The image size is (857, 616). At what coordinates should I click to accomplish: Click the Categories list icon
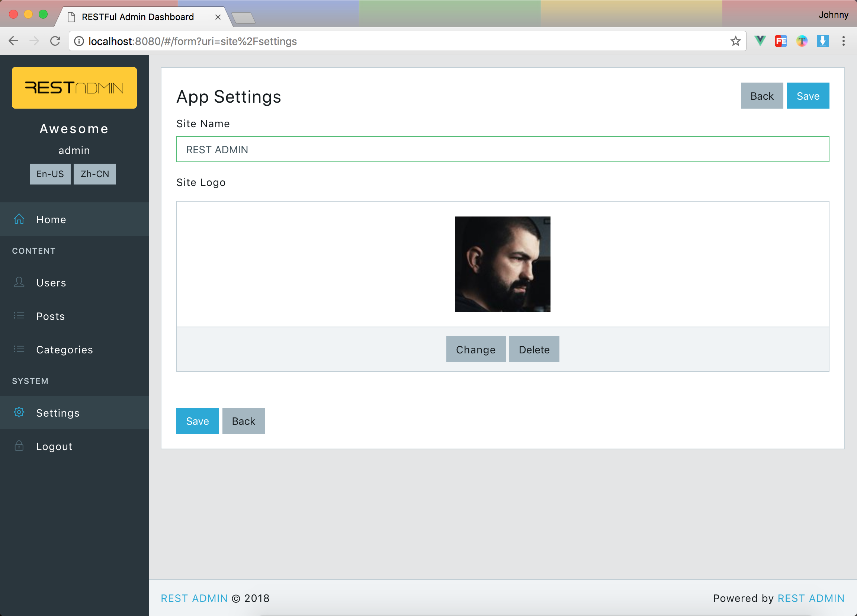pos(19,349)
